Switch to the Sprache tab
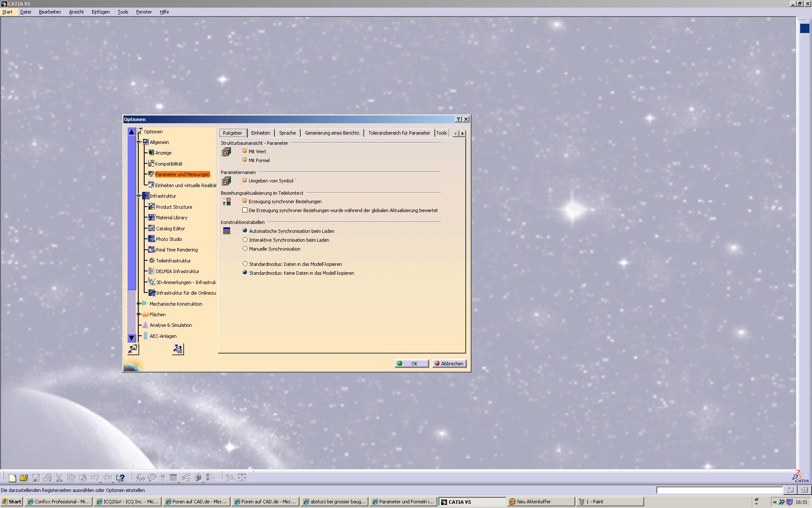 tap(288, 133)
